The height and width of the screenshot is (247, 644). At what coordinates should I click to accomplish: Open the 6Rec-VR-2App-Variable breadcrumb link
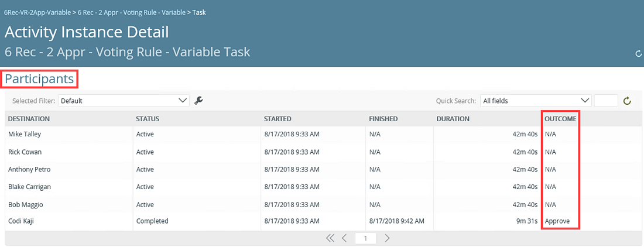[37, 12]
